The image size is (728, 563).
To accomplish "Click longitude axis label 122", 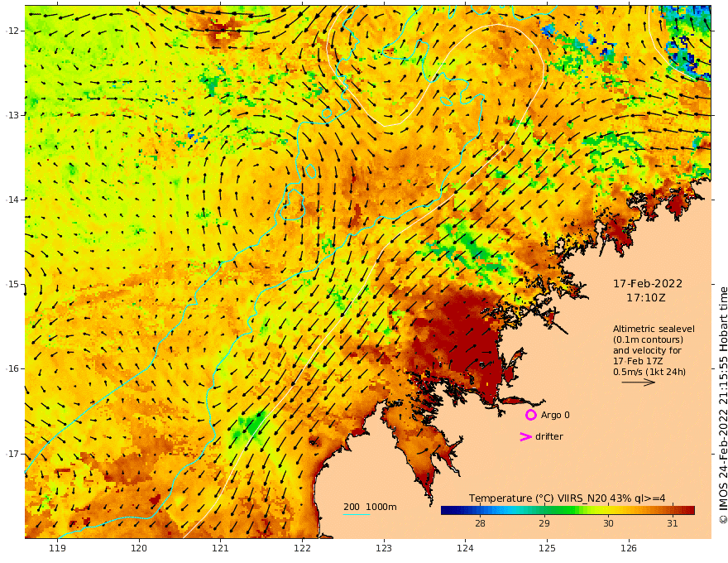I will point(302,548).
